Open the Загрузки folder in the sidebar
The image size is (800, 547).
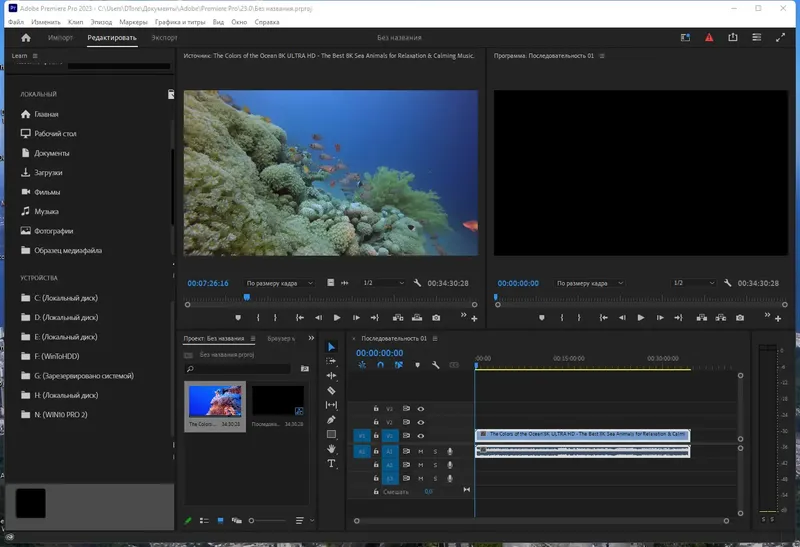[x=48, y=172]
